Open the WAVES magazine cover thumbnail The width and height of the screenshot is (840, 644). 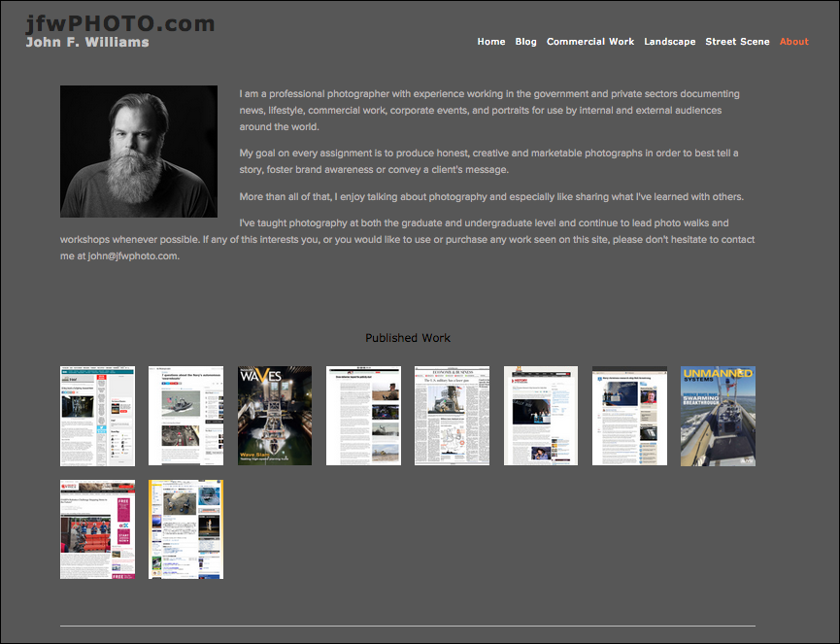point(275,416)
